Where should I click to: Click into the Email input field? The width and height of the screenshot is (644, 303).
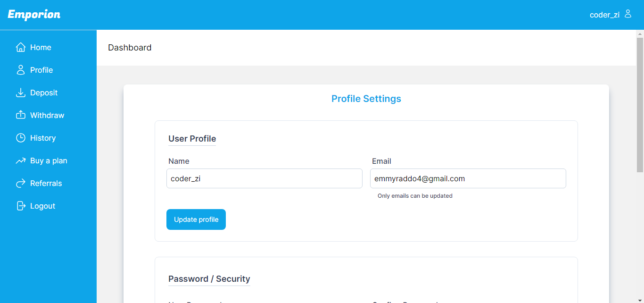[468, 178]
